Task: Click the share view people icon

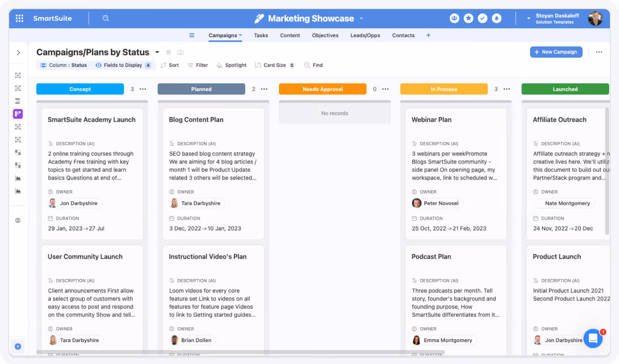Action: point(180,52)
